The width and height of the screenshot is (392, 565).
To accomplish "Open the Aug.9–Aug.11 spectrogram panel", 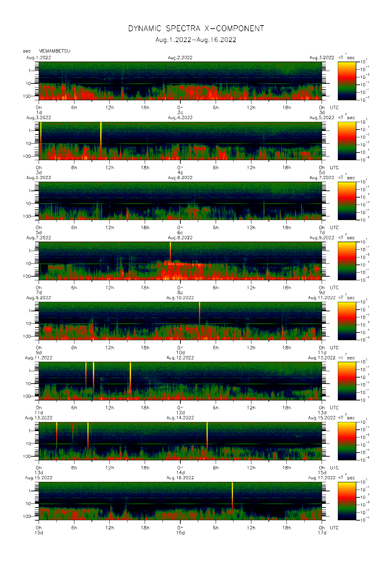I will (x=180, y=321).
